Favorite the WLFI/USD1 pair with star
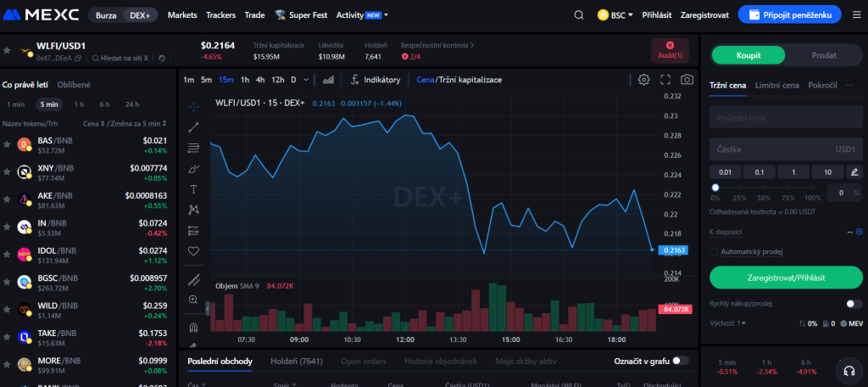This screenshot has height=387, width=868. [7, 50]
